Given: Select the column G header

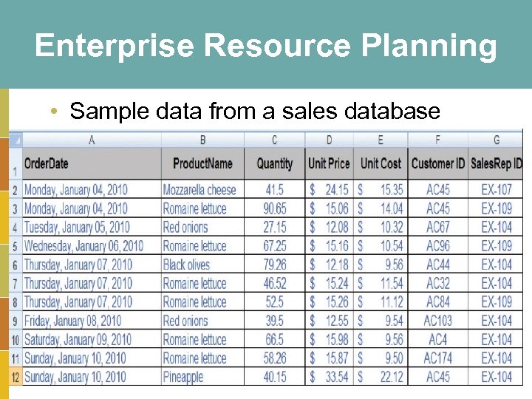Looking at the screenshot, I should pyautogui.click(x=496, y=140).
